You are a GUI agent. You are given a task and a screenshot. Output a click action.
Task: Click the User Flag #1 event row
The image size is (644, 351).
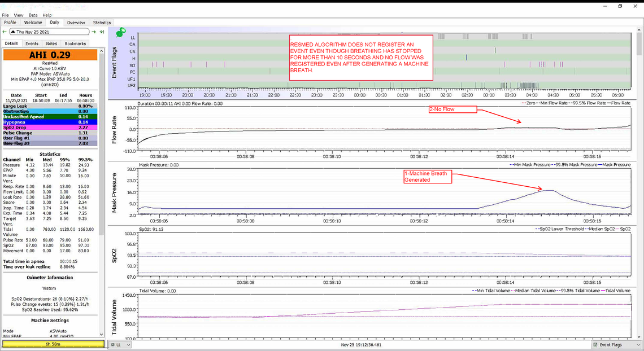[50, 138]
